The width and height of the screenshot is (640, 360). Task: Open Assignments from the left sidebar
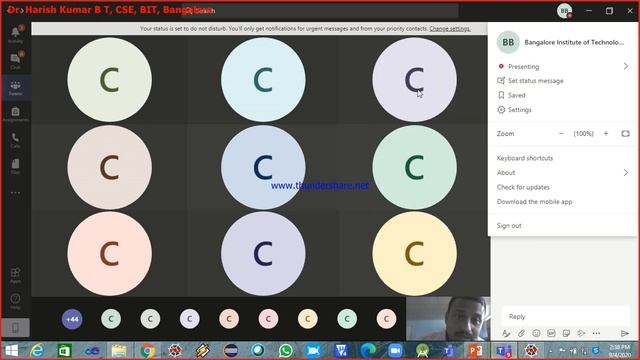16,114
